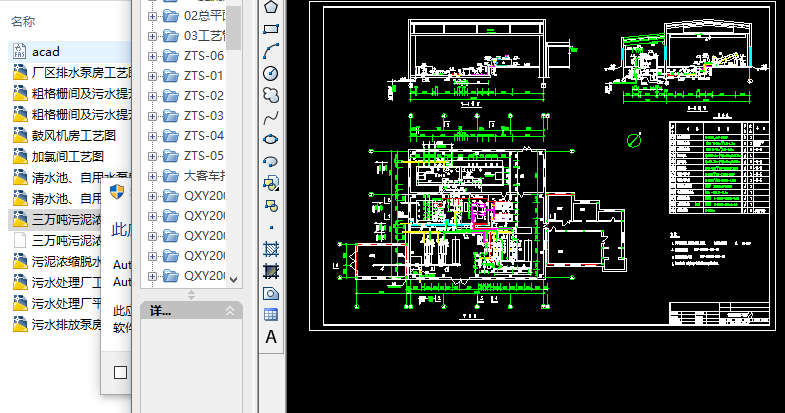Expand the 大客车 folder node
The image size is (785, 413).
[x=152, y=176]
